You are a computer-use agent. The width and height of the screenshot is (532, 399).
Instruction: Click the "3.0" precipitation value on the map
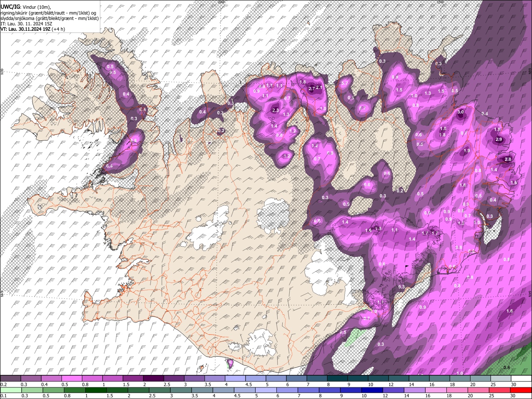[461, 112]
